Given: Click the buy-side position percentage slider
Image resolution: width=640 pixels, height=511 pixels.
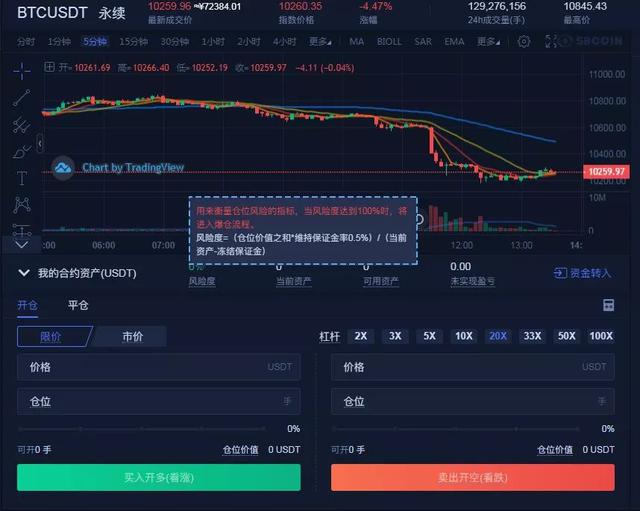Looking at the screenshot, I should click(141, 429).
